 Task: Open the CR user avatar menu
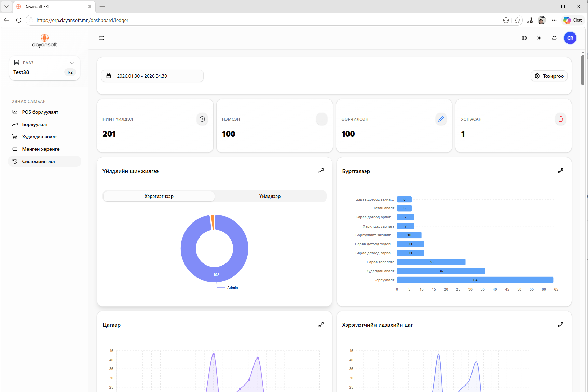[570, 38]
